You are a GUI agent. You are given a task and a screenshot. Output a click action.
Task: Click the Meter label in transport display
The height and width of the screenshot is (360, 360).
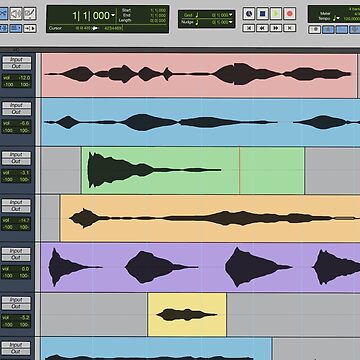(x=325, y=14)
